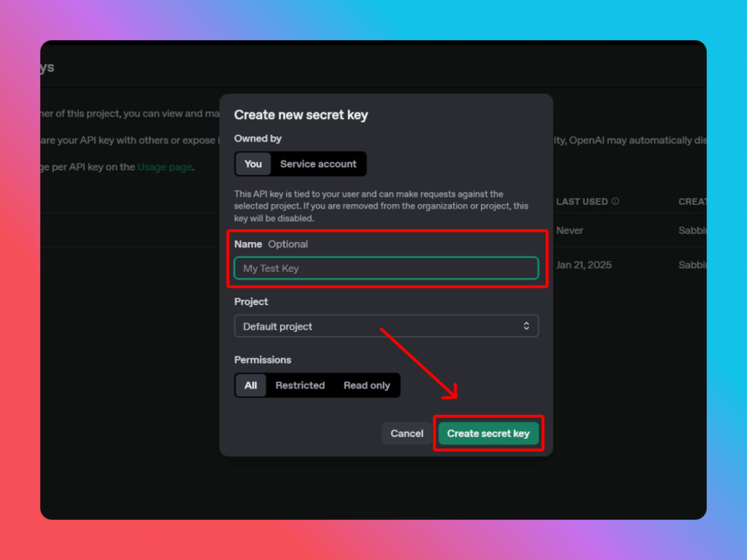The image size is (747, 560).
Task: Click the info icon beside LAST USED
Action: 615,201
